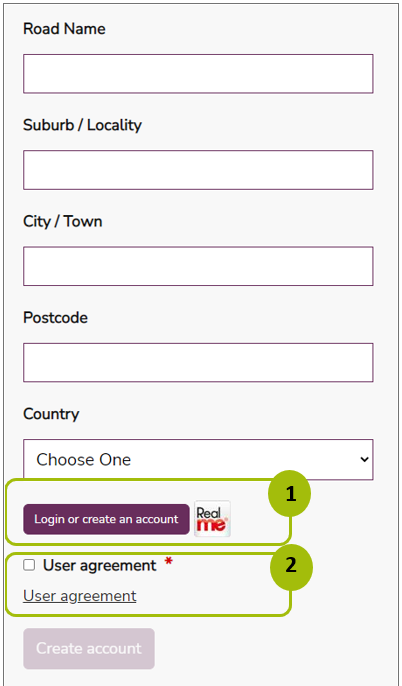
Task: Click the Country label text
Action: coord(51,414)
